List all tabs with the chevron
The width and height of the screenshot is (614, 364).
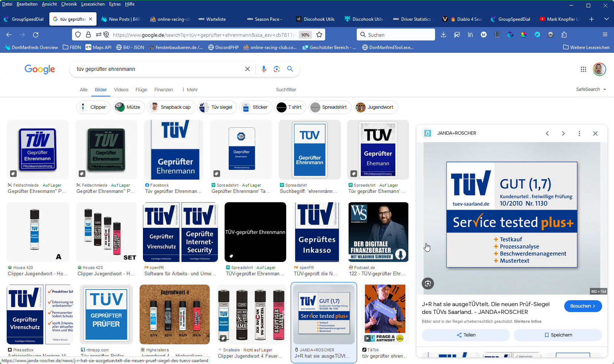click(606, 19)
